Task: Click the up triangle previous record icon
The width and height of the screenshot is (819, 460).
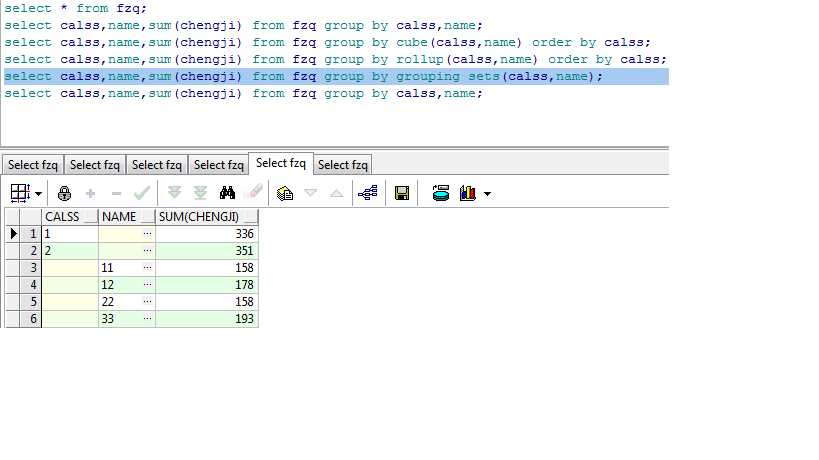Action: pyautogui.click(x=336, y=194)
